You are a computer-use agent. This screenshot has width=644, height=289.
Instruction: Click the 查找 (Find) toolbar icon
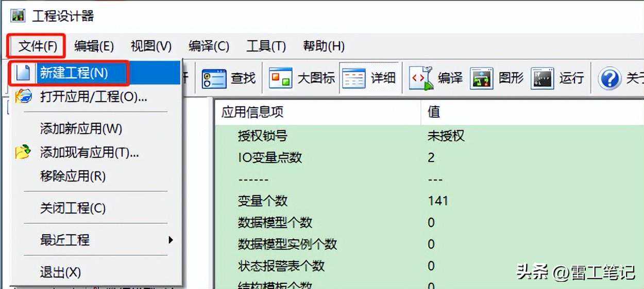[x=214, y=78]
